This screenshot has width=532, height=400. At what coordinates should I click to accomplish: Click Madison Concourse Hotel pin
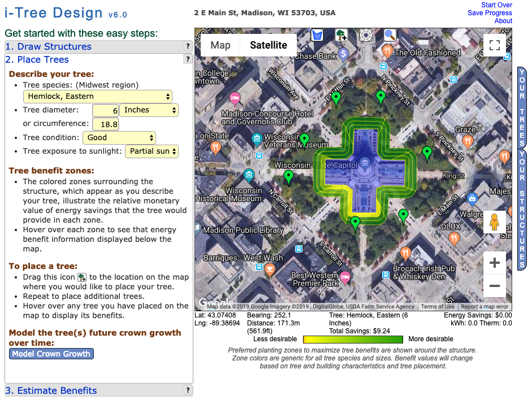[235, 99]
